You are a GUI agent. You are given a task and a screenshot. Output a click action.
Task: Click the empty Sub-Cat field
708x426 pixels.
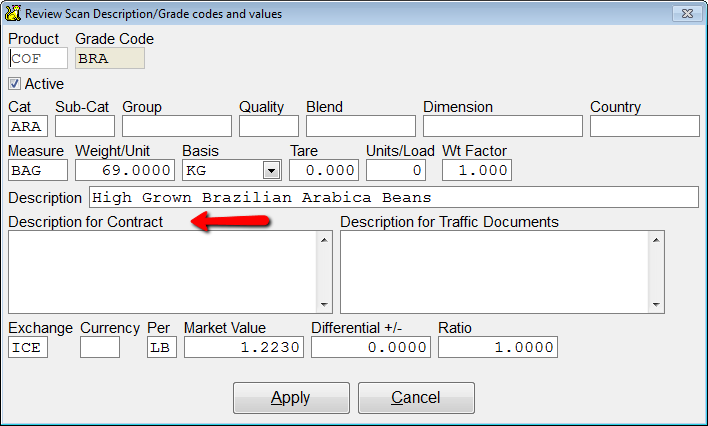tap(85, 126)
